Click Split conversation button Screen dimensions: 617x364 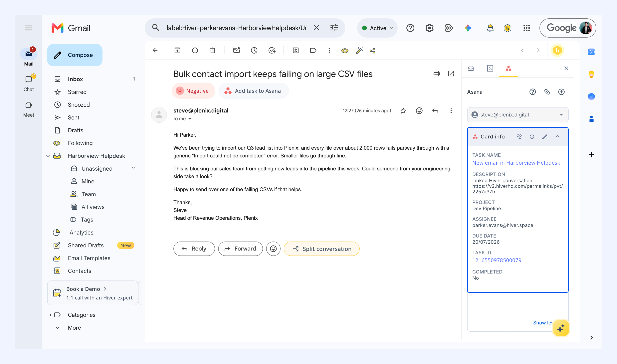(321, 249)
